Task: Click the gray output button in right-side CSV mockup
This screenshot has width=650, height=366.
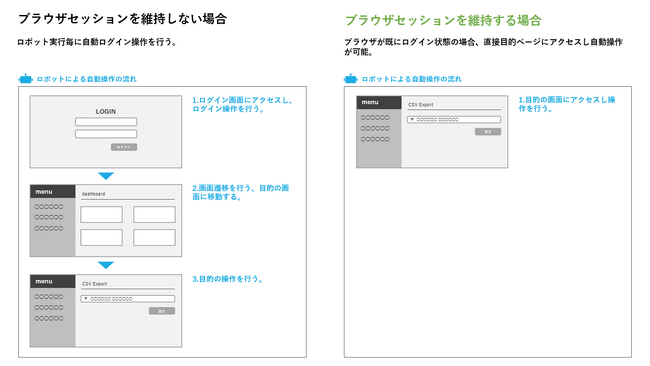Action: [488, 132]
